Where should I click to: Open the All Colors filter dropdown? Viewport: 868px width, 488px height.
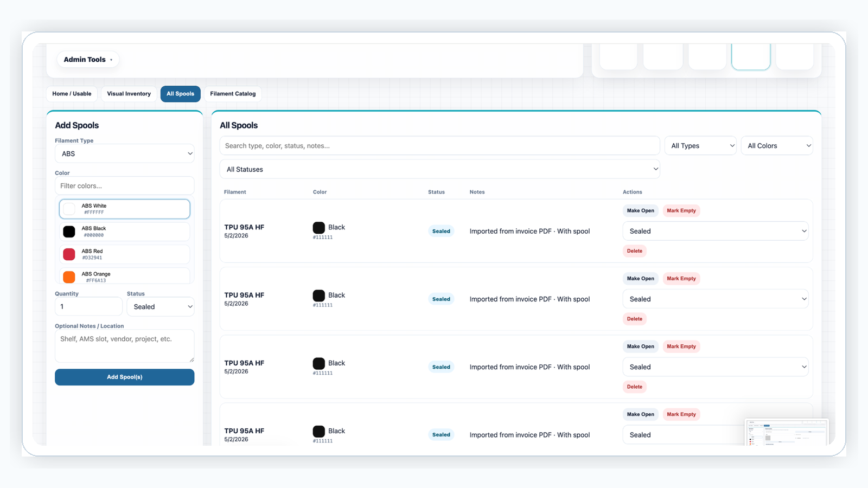pyautogui.click(x=777, y=145)
